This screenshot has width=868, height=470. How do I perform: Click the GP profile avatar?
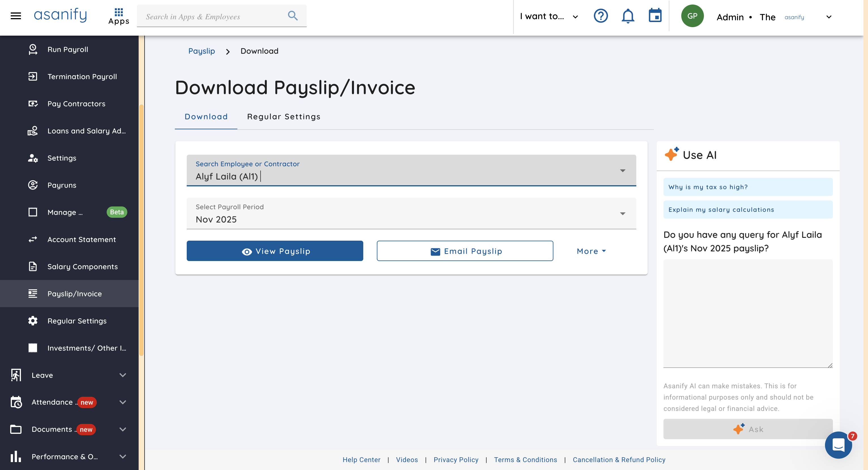click(692, 16)
